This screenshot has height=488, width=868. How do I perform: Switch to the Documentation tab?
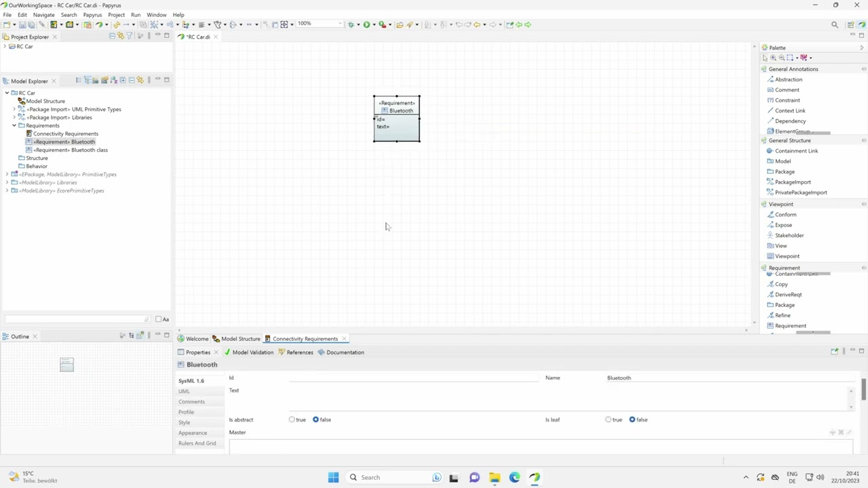(340, 352)
